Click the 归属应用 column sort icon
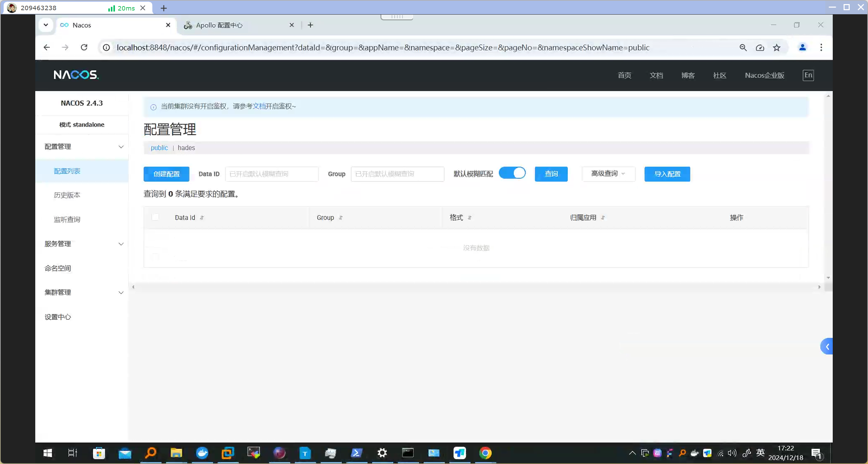The height and width of the screenshot is (464, 868). coord(603,218)
